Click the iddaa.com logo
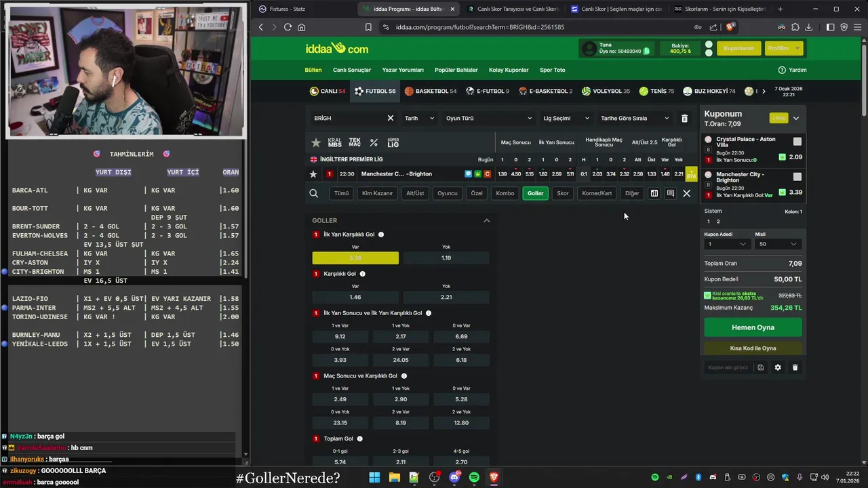This screenshot has width=868, height=488. click(337, 49)
